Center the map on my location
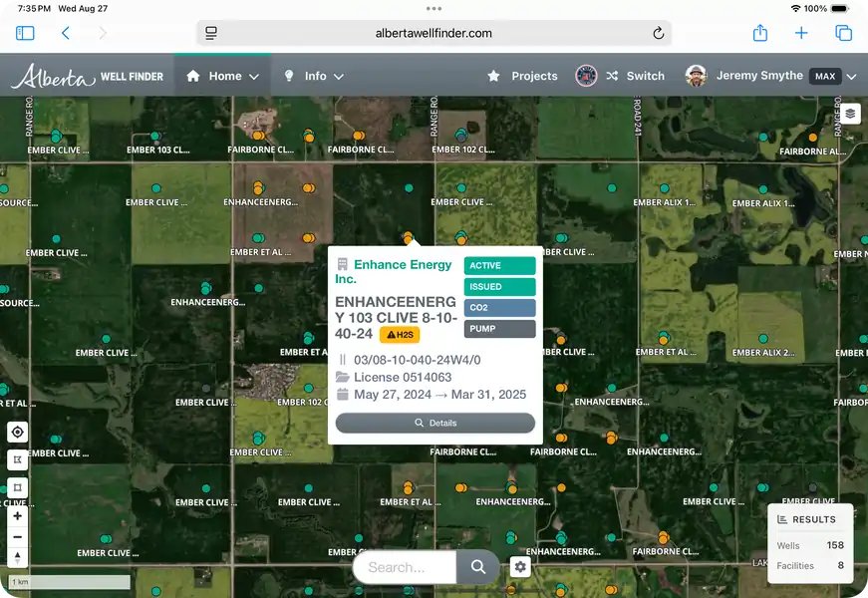The height and width of the screenshot is (598, 868). click(17, 432)
